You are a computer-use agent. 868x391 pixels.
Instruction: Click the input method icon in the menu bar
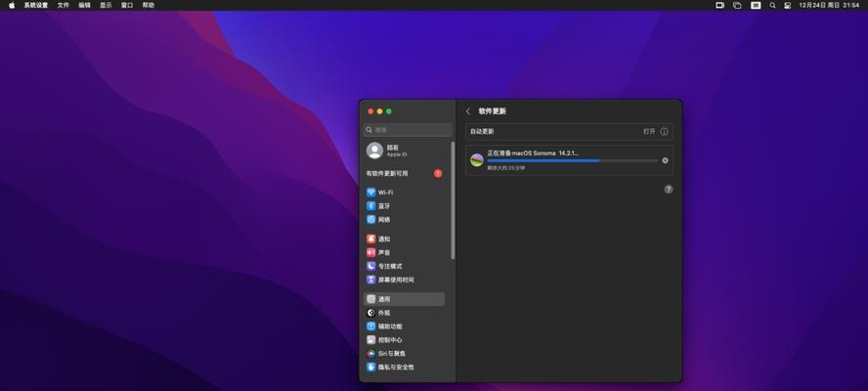coord(756,5)
